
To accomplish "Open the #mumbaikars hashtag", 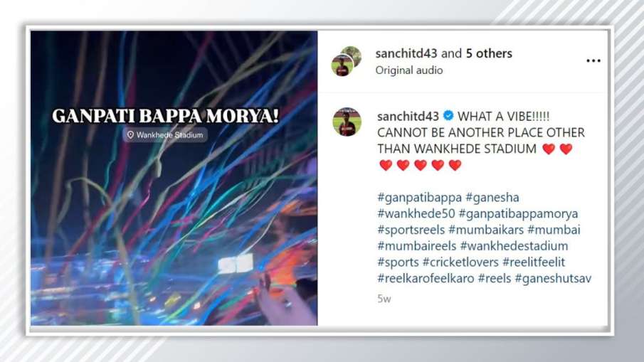I will coord(486,230).
